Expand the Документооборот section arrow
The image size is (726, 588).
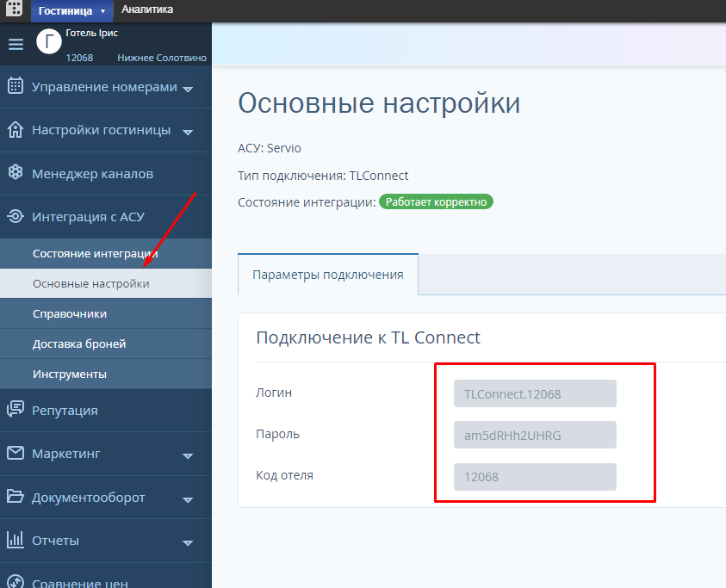point(188,499)
